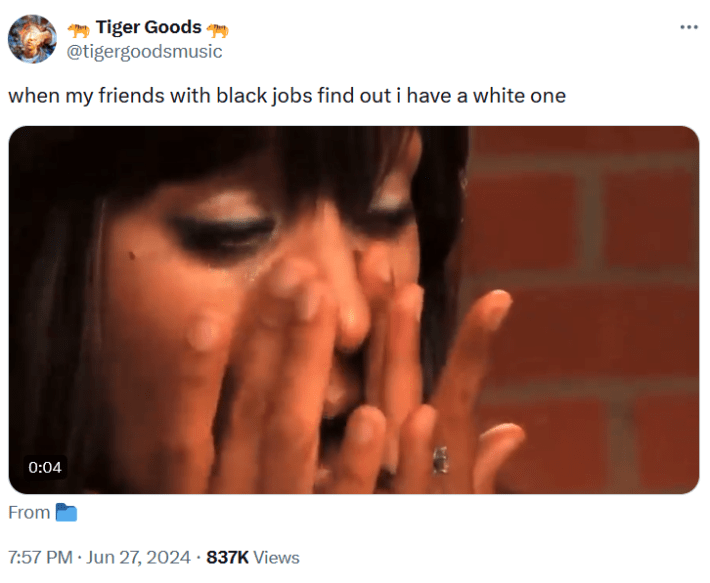Click the 7:57 PM timestamp
This screenshot has height=583, width=710.
[x=40, y=557]
